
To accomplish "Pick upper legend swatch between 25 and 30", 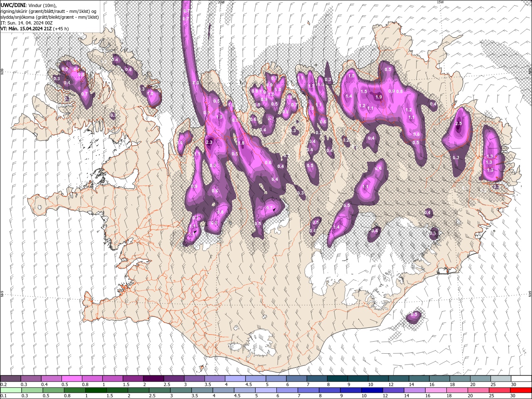I will [x=501, y=379].
